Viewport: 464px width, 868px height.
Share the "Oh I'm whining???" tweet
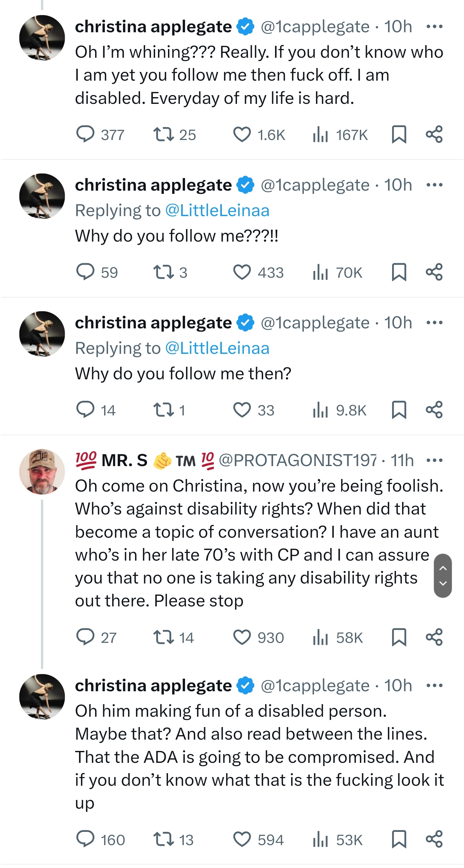pyautogui.click(x=434, y=135)
